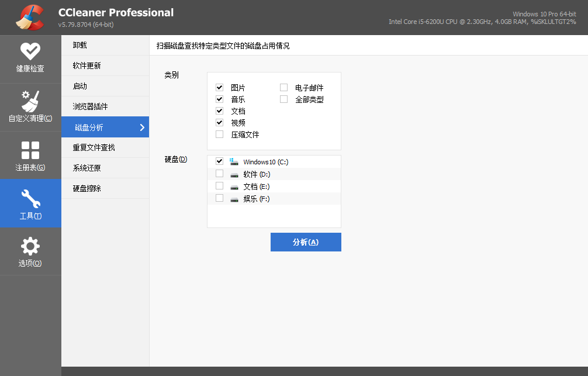Click the 软件 (D:) drive icon
Image resolution: width=588 pixels, height=376 pixels.
(234, 175)
